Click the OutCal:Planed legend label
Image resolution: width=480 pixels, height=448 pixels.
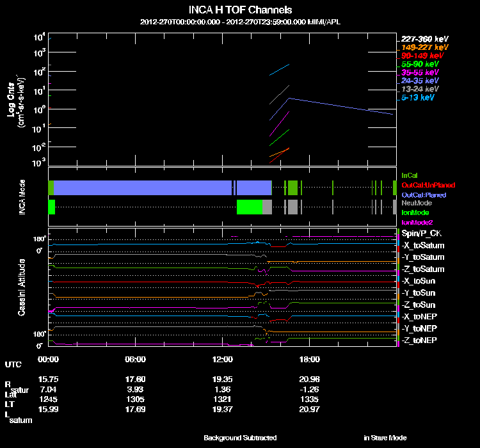click(424, 195)
